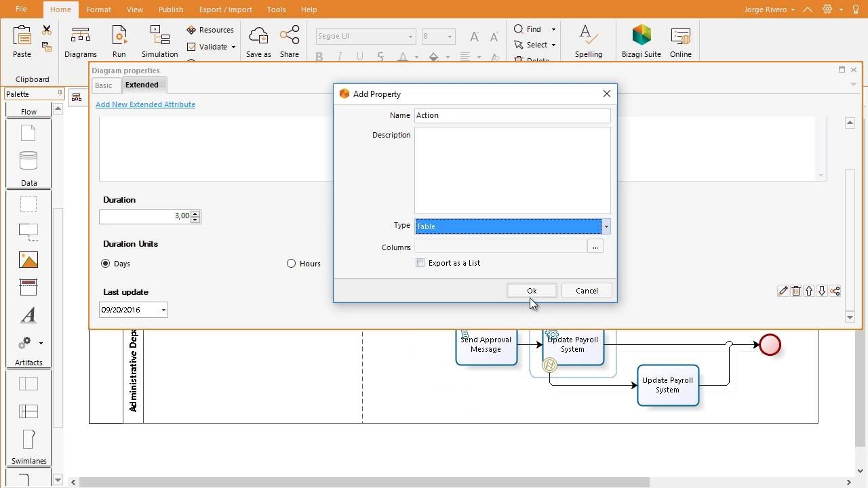Open Resources in the ribbon
868x488 pixels.
(210, 30)
